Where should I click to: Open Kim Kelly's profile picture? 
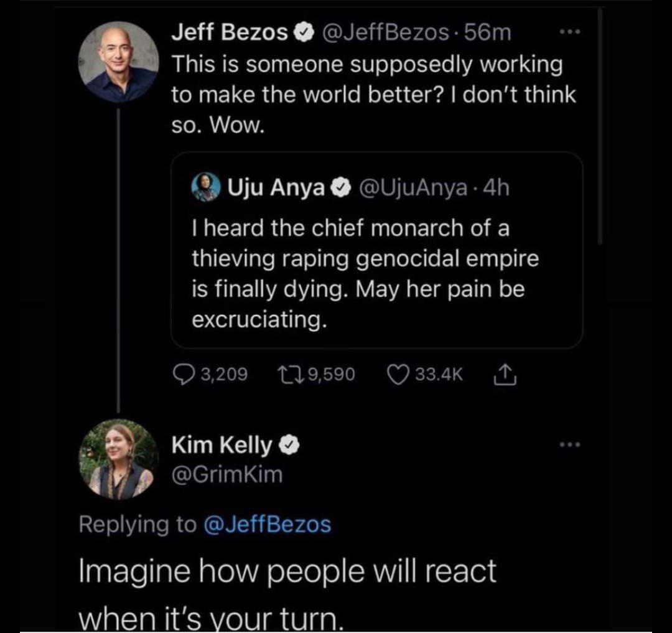(118, 459)
